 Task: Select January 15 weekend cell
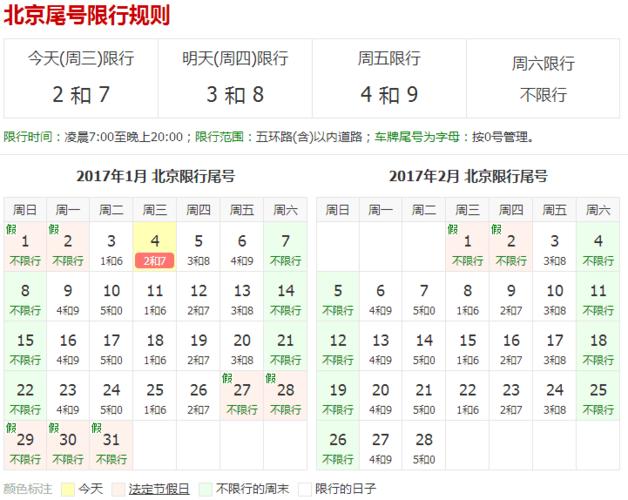(25, 346)
